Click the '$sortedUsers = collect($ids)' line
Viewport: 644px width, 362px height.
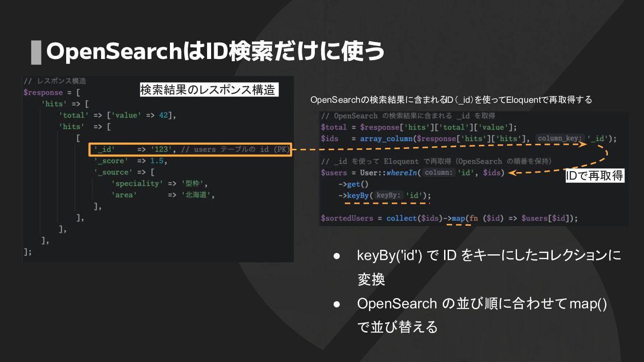point(449,219)
